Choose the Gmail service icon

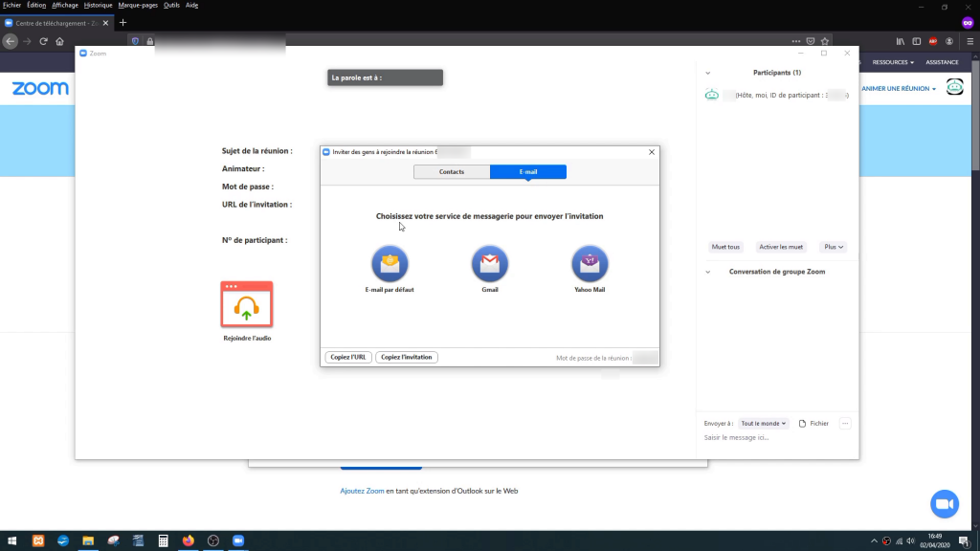[x=490, y=264]
